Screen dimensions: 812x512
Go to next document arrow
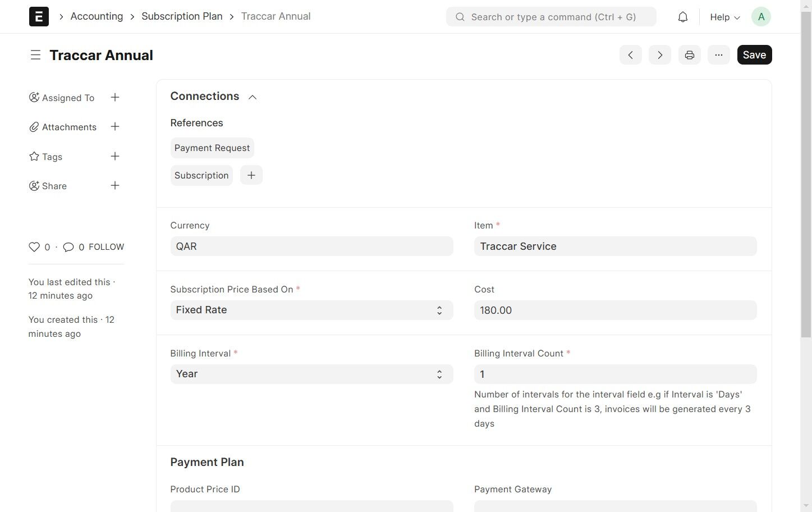coord(660,55)
